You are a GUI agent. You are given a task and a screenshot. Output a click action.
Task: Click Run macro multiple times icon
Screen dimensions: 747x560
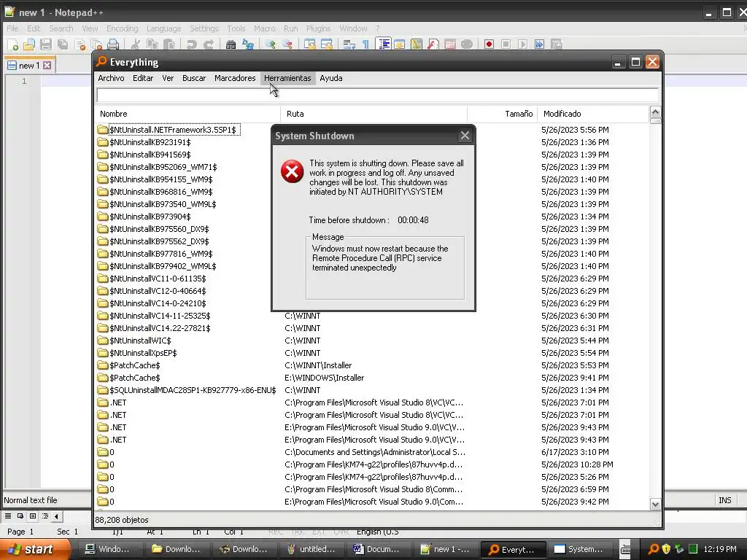click(x=539, y=44)
